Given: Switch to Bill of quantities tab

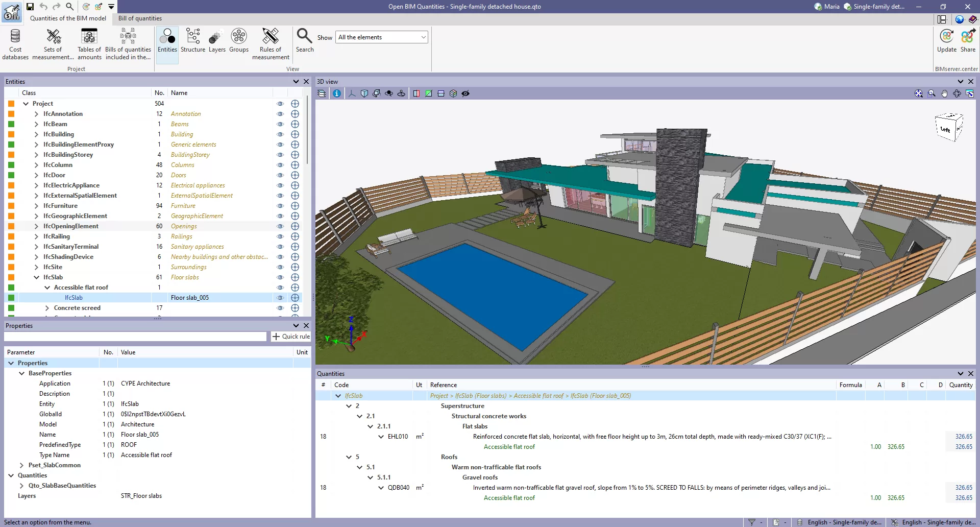Looking at the screenshot, I should (x=140, y=18).
